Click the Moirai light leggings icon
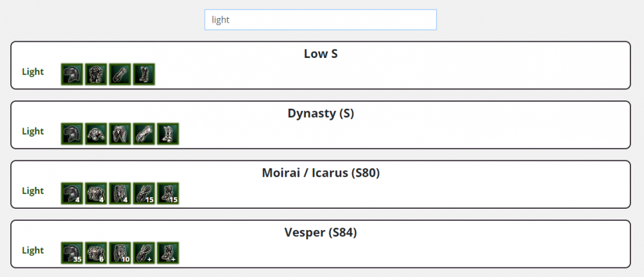This screenshot has width=644, height=277. tap(120, 193)
